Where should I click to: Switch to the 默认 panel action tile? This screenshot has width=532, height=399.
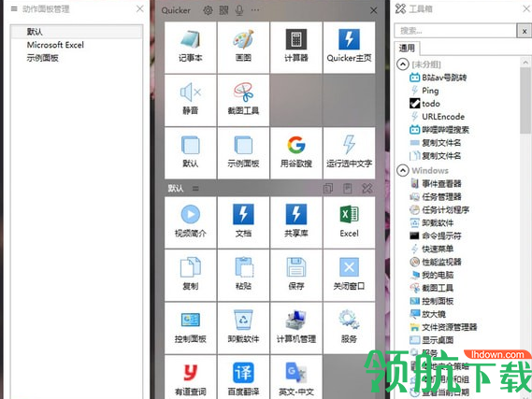(191, 153)
